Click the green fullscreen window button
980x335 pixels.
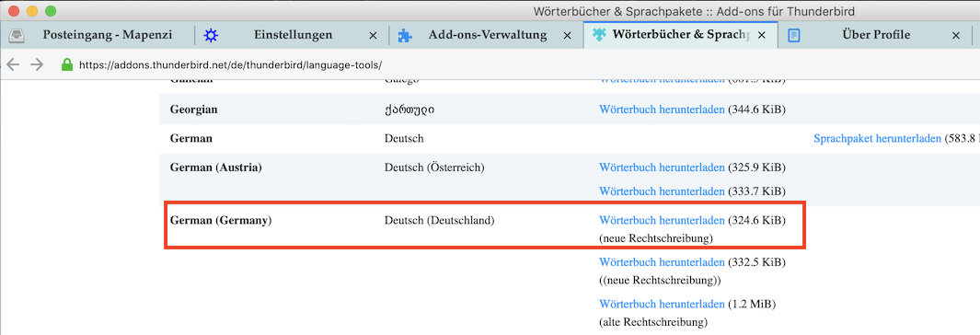51,11
